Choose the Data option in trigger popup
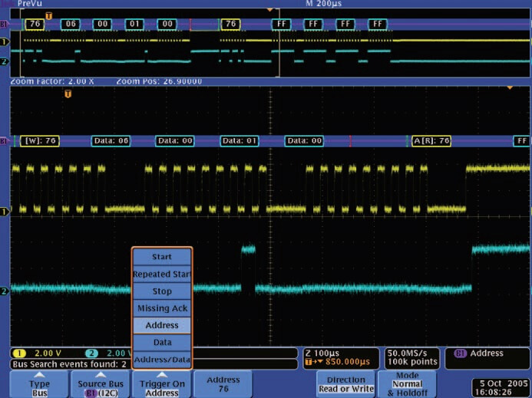 coord(162,342)
